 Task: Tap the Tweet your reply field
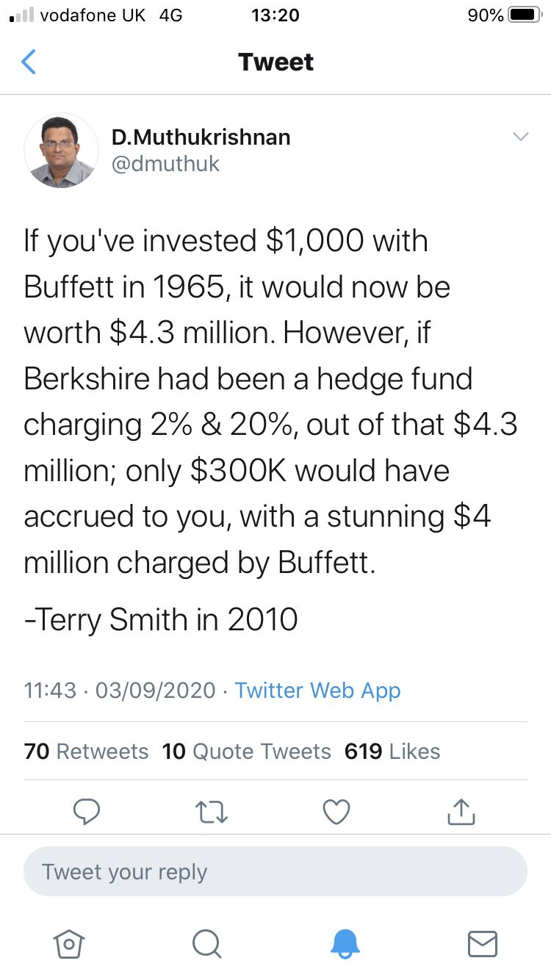pos(275,872)
